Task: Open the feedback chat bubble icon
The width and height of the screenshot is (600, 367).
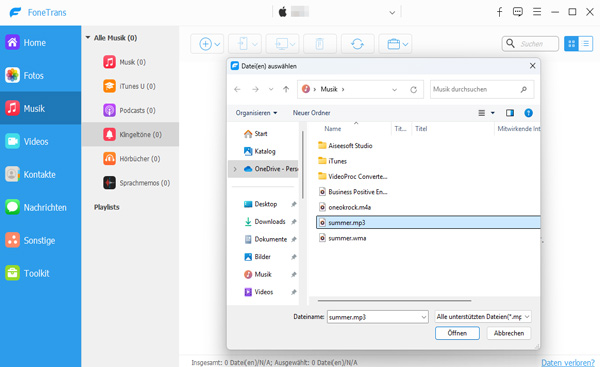Action: [518, 12]
